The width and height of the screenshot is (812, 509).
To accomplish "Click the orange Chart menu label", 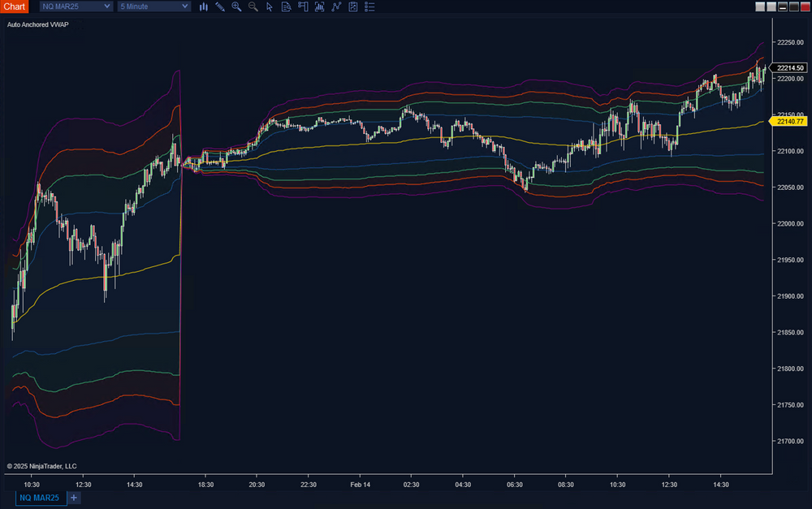I will coord(14,6).
